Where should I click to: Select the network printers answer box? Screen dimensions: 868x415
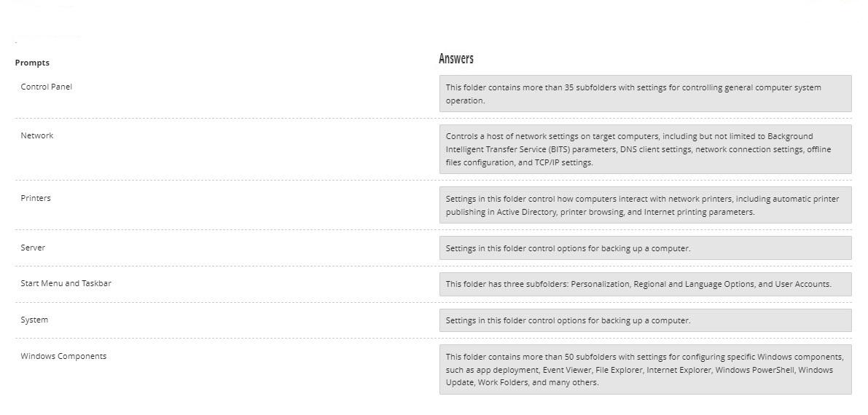pos(646,205)
